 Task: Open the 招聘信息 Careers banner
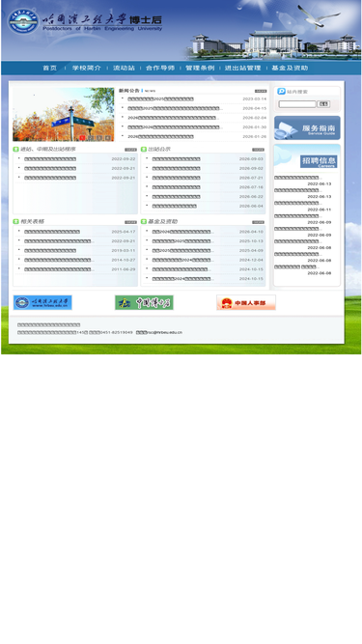[307, 157]
